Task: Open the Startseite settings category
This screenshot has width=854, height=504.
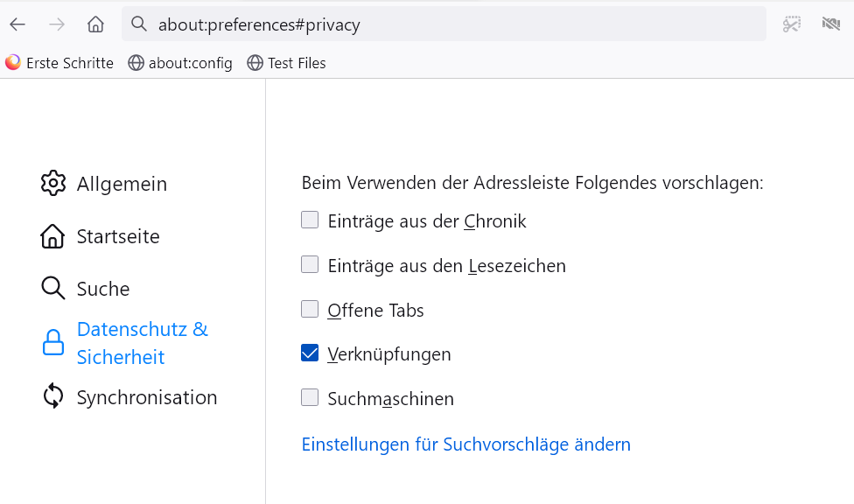Action: (x=117, y=236)
